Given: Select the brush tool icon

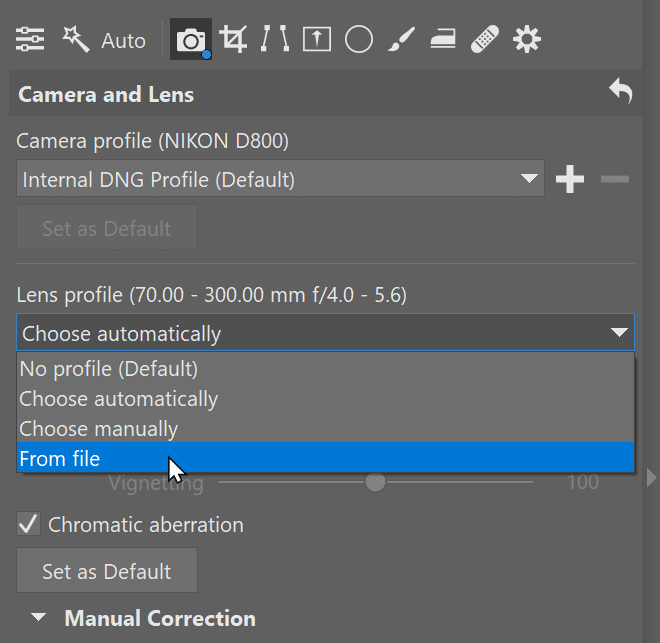Looking at the screenshot, I should click(x=401, y=39).
